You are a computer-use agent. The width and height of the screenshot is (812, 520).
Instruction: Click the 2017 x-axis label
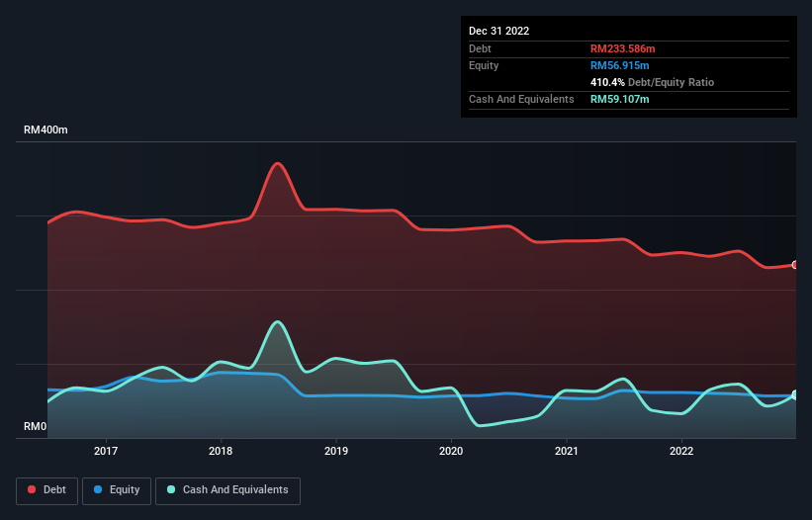(x=106, y=451)
